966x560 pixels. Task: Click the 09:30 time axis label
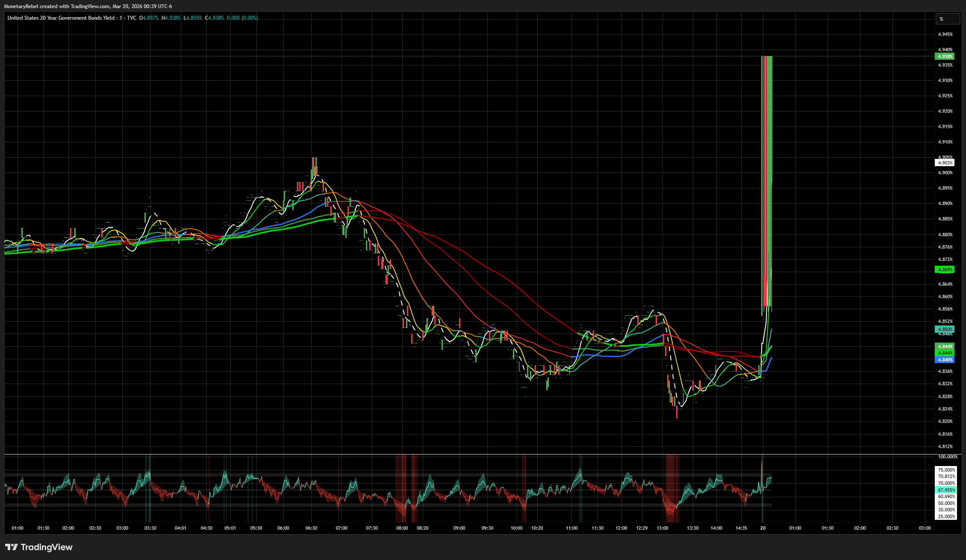tap(487, 528)
